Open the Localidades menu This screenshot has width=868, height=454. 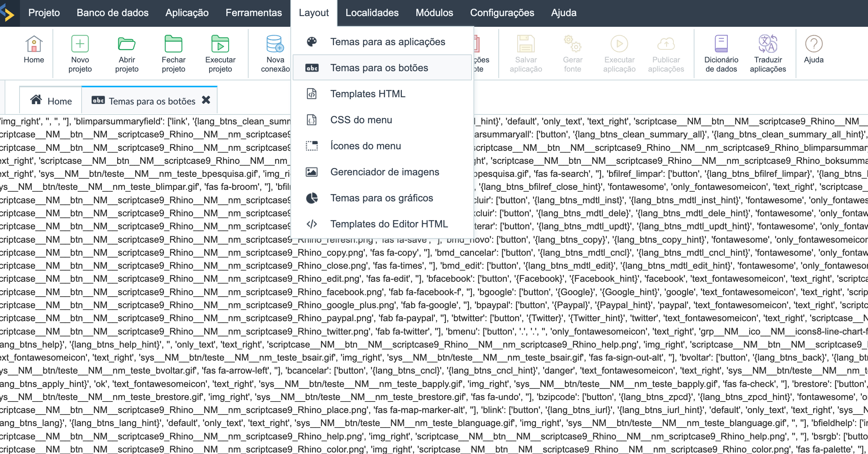(x=372, y=13)
